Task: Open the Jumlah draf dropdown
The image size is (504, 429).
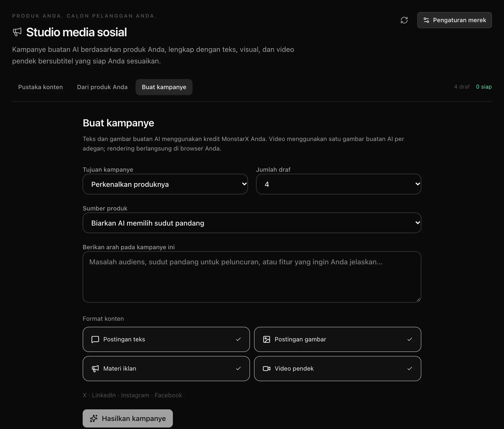Action: pos(338,184)
